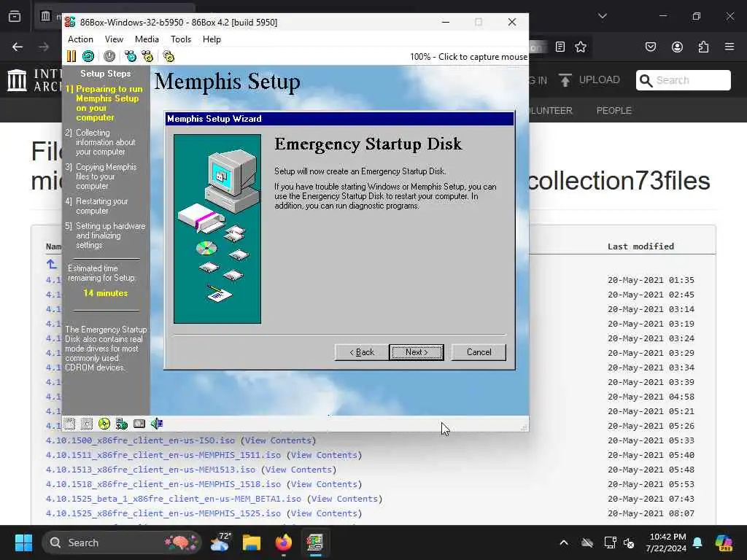This screenshot has width=747, height=560.
Task: Show hidden system tray icons chevron
Action: coord(564,542)
